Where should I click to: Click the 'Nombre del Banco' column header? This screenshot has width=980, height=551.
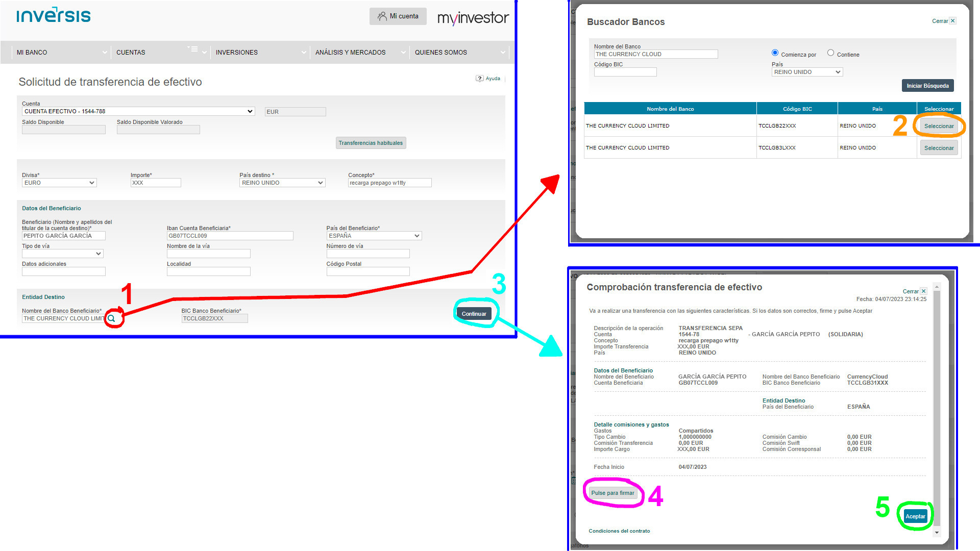[670, 109]
